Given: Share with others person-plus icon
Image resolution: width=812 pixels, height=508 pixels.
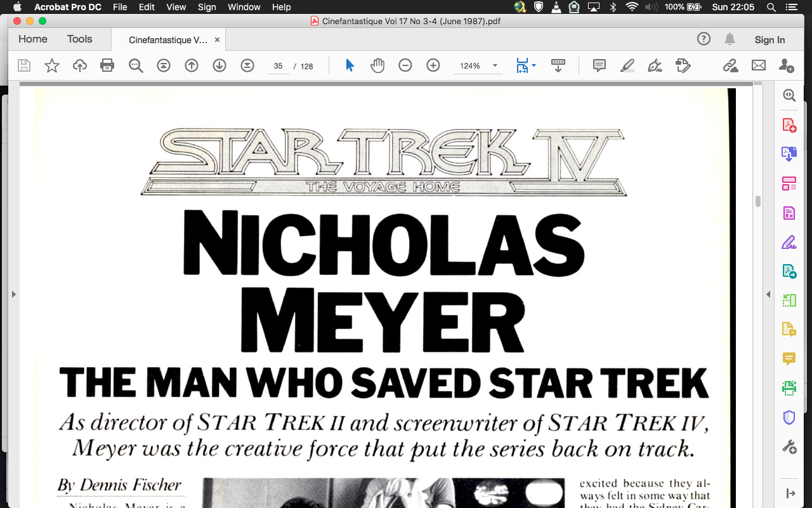Looking at the screenshot, I should click(x=786, y=65).
